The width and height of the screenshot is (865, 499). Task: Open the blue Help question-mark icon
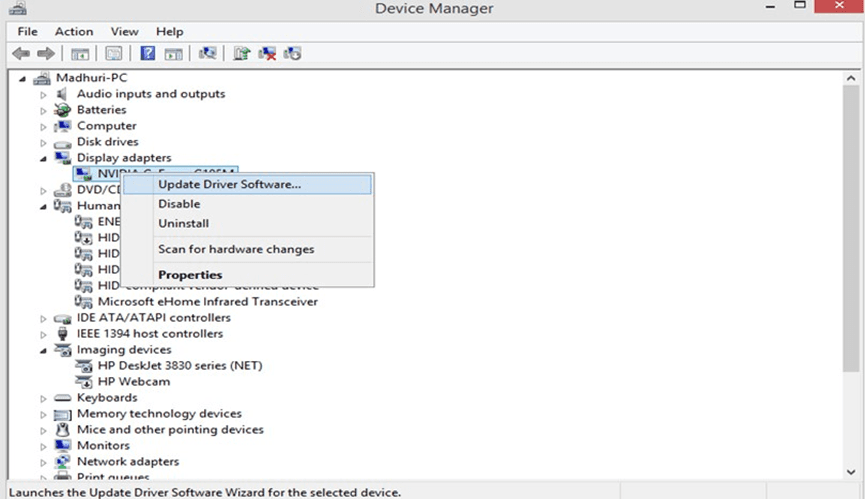147,53
